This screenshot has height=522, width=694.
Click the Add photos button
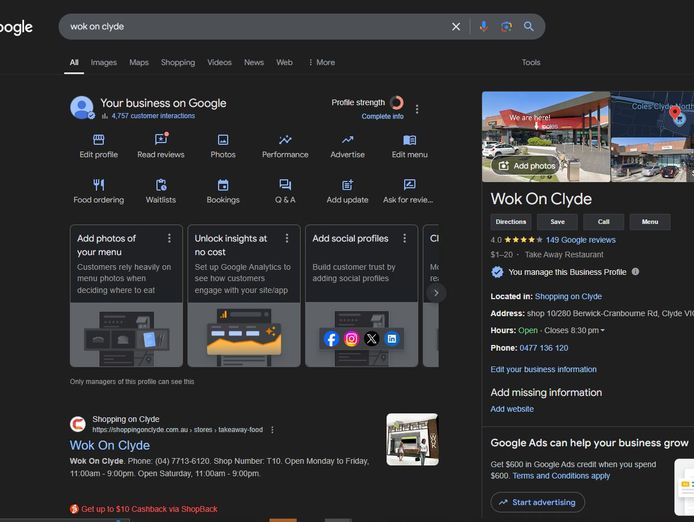(x=527, y=166)
